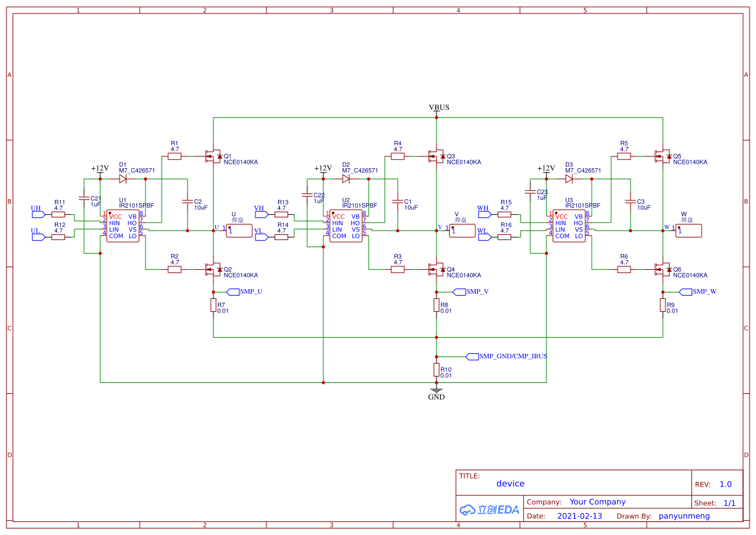This screenshot has height=535, width=756.
Task: Select the Q1 NCE0140KA MOSFET symbol
Action: point(213,157)
